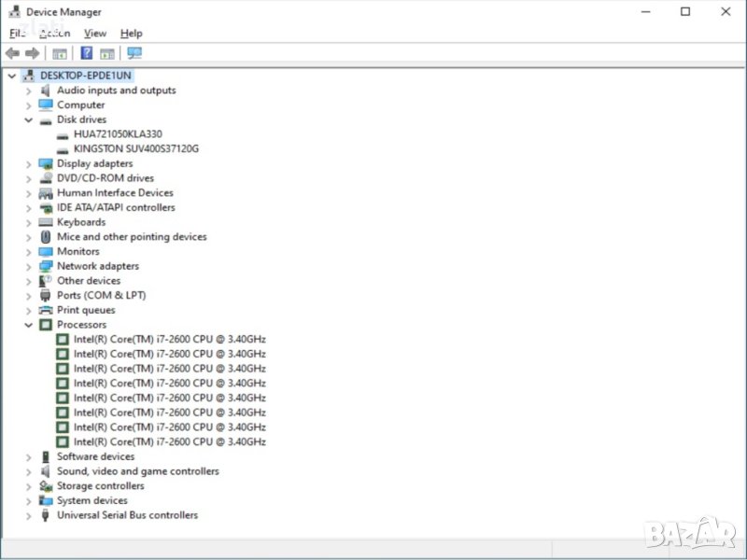This screenshot has width=747, height=560.
Task: Collapse the Disk drives category
Action: tap(29, 120)
